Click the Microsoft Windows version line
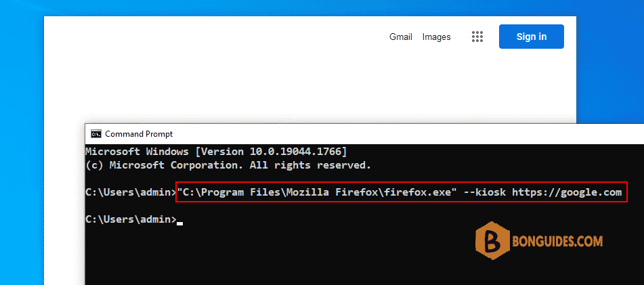Screen dimensions: 644x285 [x=216, y=152]
